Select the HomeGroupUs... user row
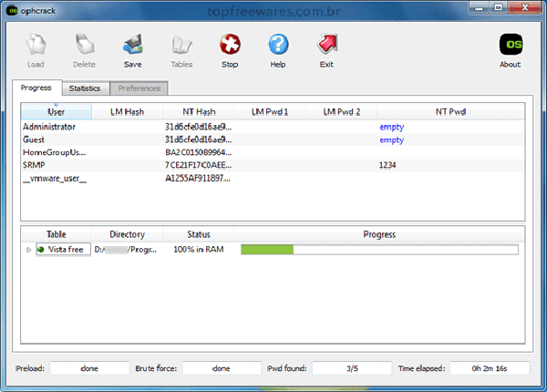547x392 pixels. click(x=273, y=153)
